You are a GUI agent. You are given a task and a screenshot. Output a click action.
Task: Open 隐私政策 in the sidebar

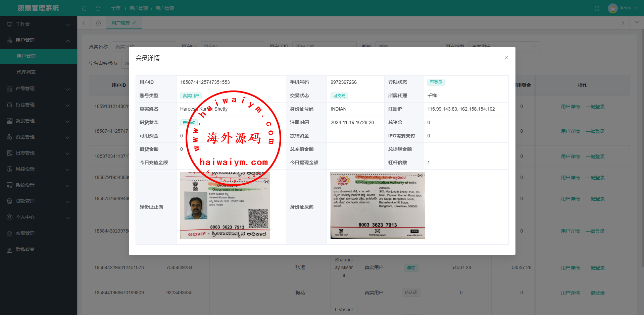point(25,249)
